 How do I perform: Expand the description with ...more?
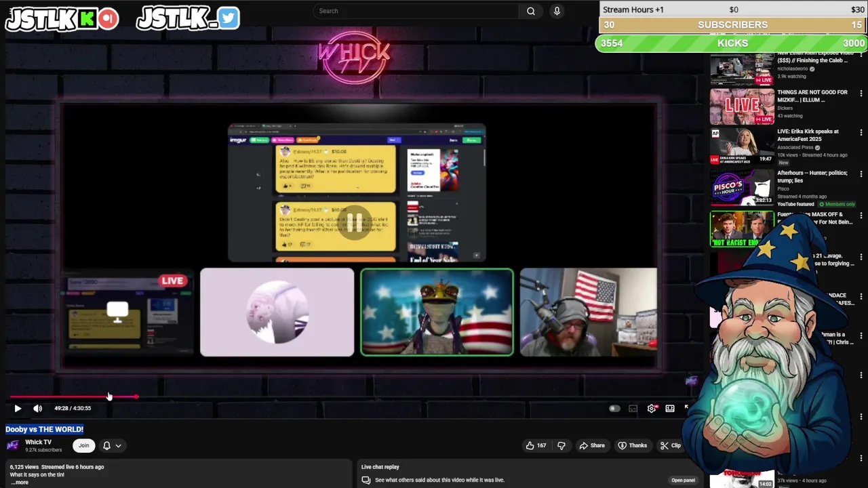point(20,482)
